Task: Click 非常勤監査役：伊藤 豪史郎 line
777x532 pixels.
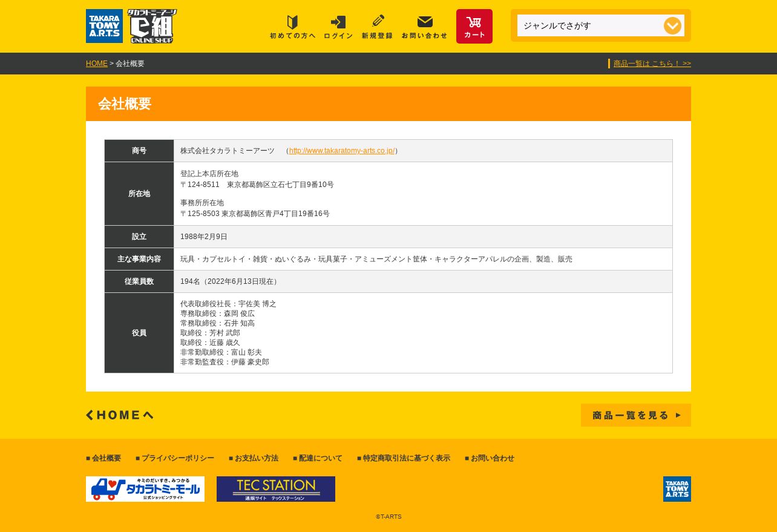Action: [225, 362]
